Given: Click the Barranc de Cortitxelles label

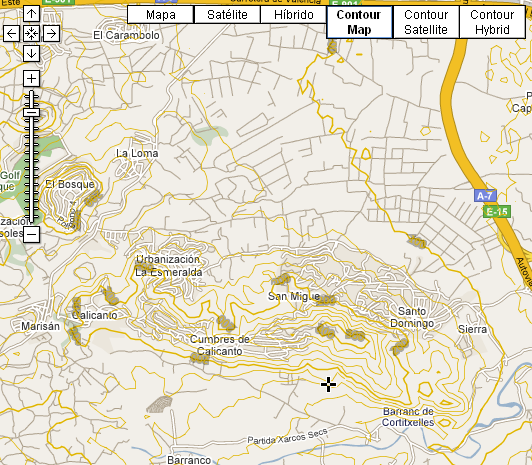Looking at the screenshot, I should point(408,417).
